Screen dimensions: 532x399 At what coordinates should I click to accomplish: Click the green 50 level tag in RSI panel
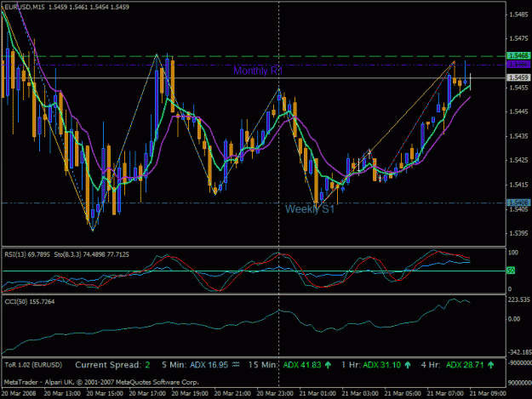coord(511,271)
